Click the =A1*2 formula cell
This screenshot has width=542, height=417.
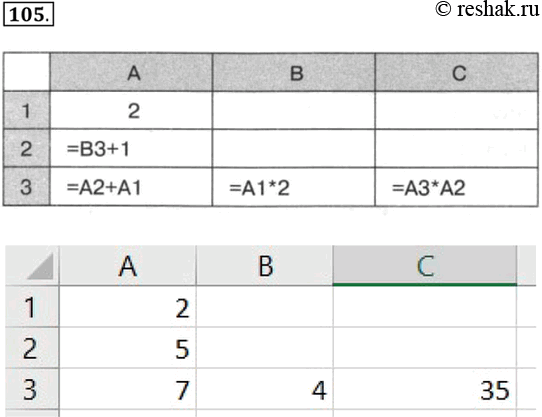pyautogui.click(x=294, y=187)
